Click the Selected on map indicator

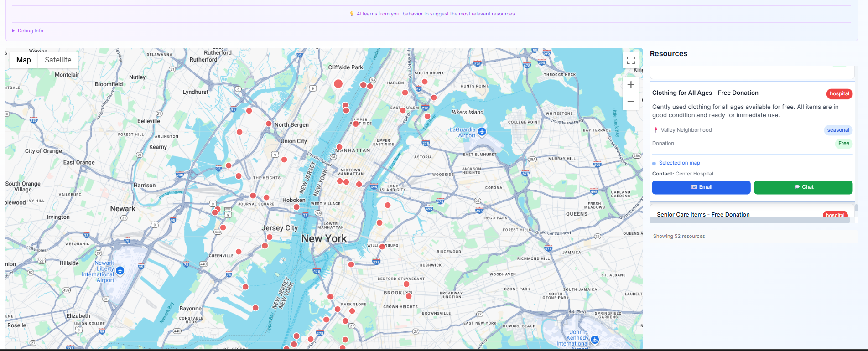tap(679, 163)
